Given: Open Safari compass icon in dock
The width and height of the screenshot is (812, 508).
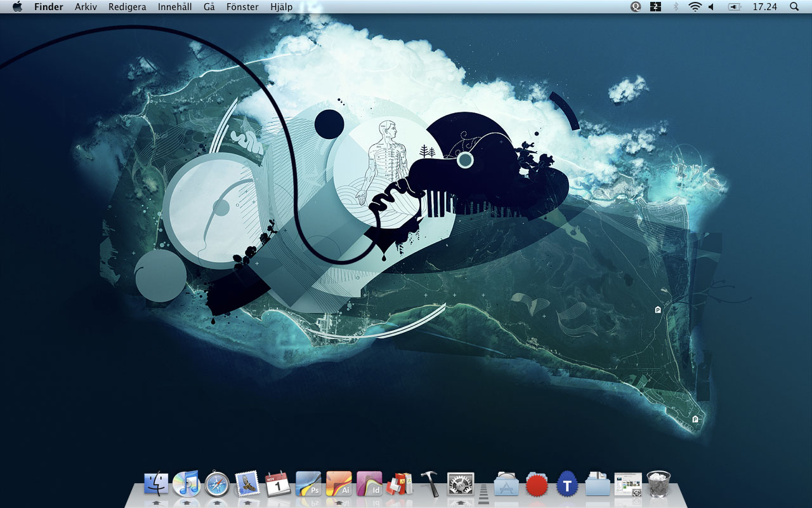Looking at the screenshot, I should click(x=217, y=485).
